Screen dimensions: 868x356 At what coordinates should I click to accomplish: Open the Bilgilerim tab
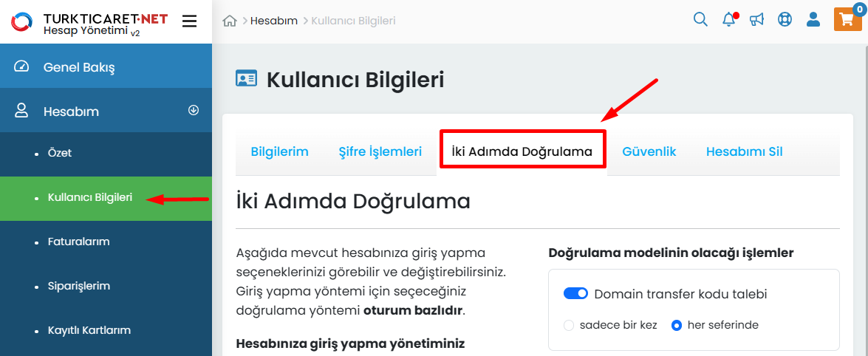(x=279, y=151)
